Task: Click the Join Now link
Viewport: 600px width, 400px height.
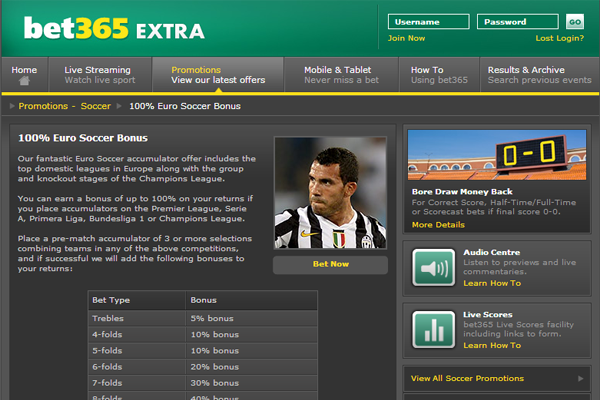Action: click(x=406, y=38)
